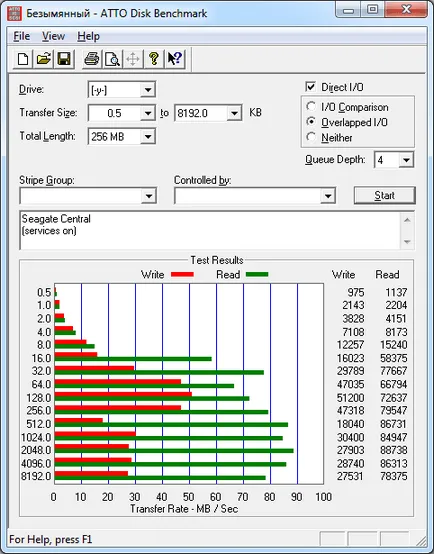Expand the Stripe Group dropdown
Image resolution: width=434 pixels, height=554 pixels.
click(x=149, y=196)
